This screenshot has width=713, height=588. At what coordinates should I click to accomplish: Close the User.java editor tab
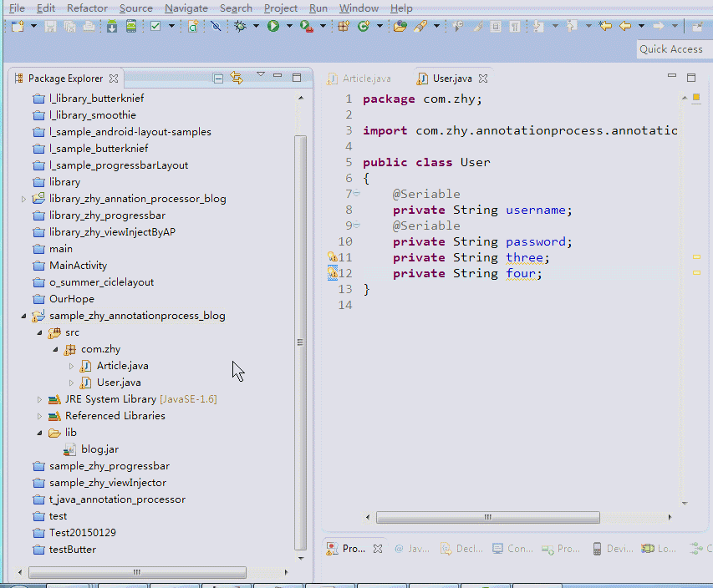(483, 79)
